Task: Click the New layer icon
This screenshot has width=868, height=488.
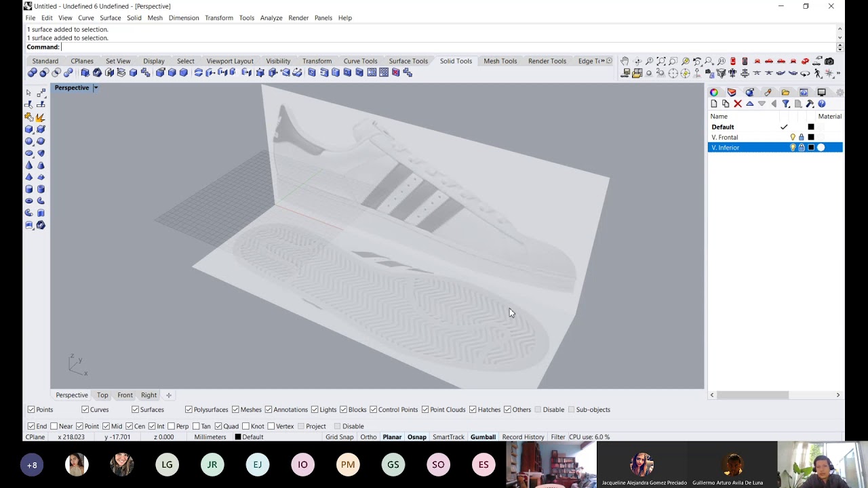Action: pos(714,104)
